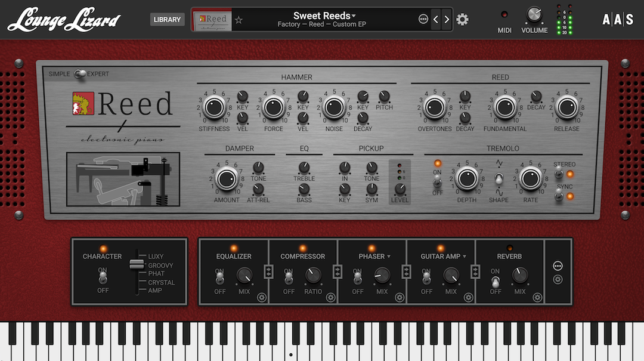Click the Hammer Stiffness knob
Image resolution: width=644 pixels, height=361 pixels.
(x=215, y=107)
